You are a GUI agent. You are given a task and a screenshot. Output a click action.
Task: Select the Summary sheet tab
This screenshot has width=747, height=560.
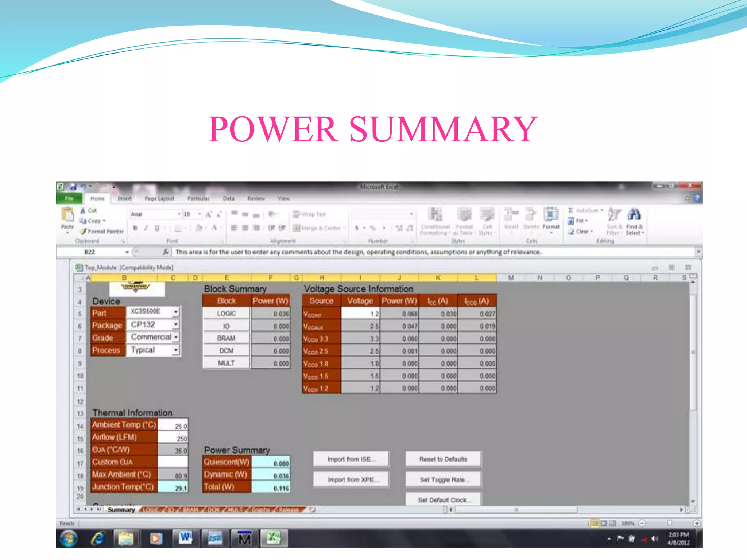121,510
